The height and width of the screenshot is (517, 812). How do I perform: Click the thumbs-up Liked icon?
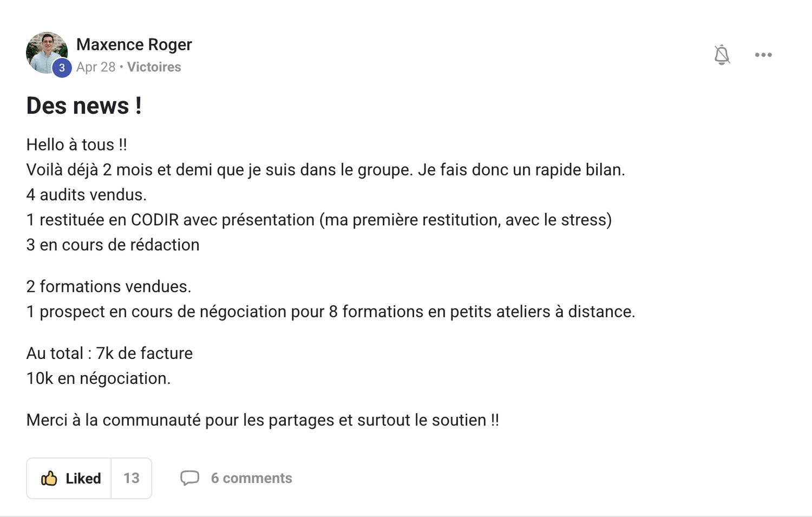click(x=49, y=479)
